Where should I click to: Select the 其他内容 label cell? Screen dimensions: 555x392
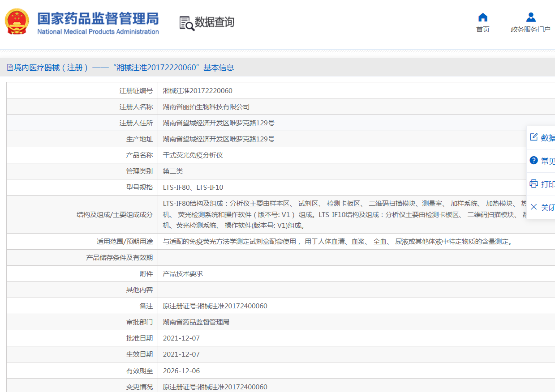[x=82, y=290]
